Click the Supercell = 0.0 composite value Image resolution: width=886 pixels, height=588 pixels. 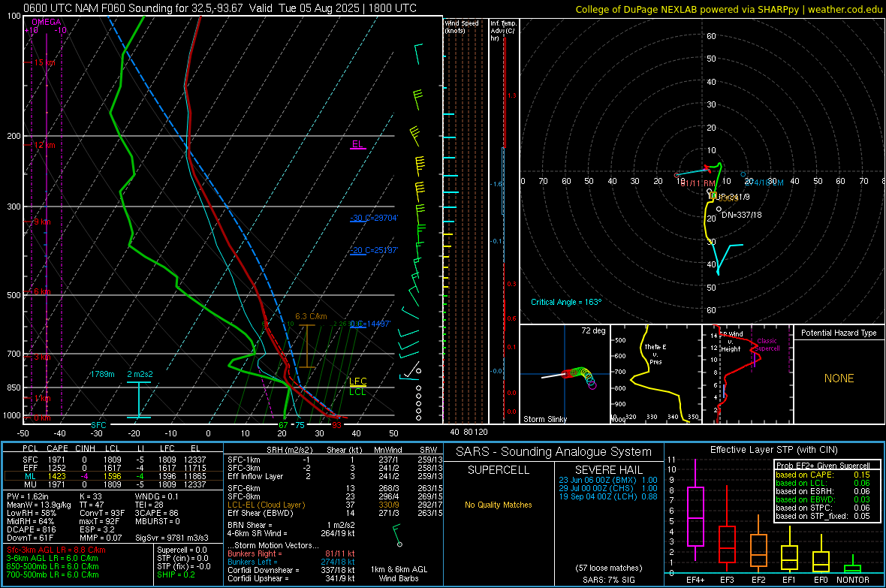pyautogui.click(x=182, y=550)
